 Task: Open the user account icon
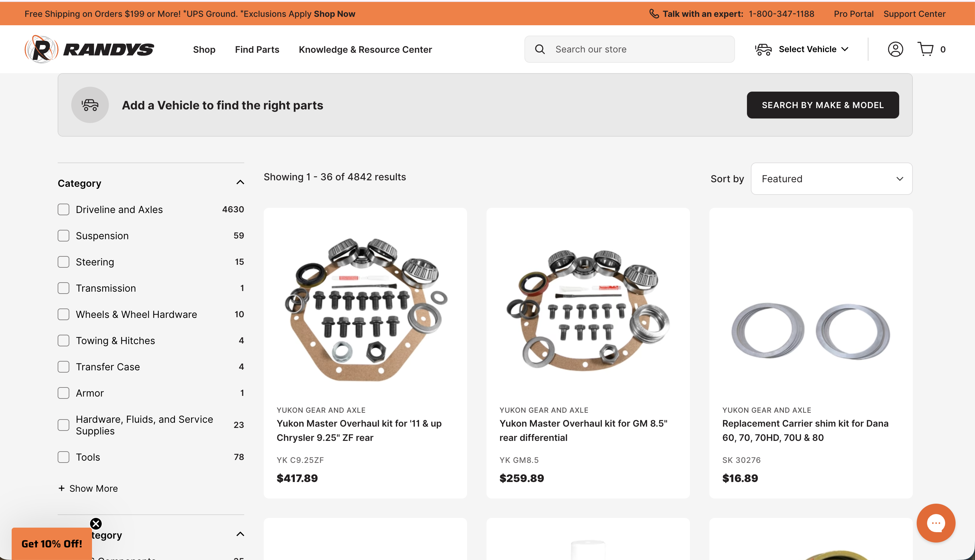[895, 49]
